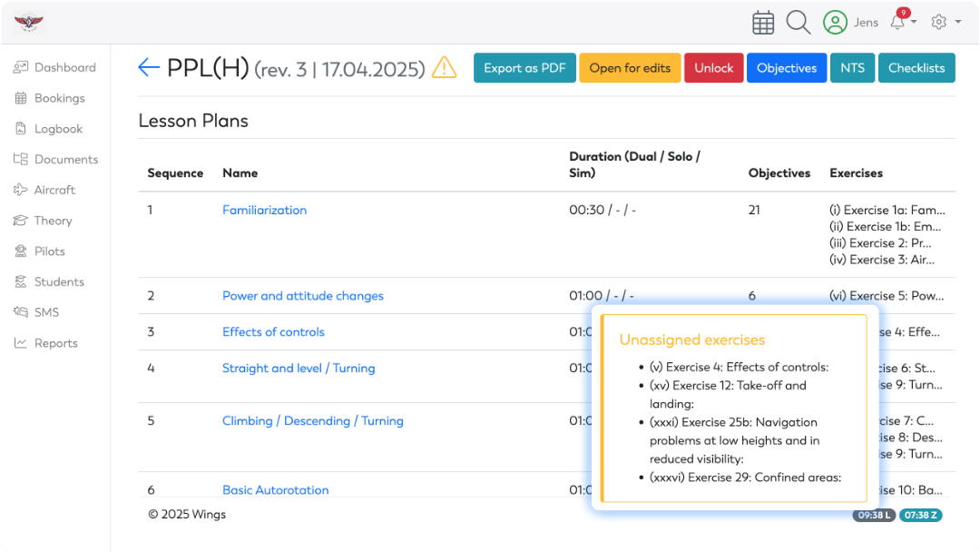Click Open for edits

pos(630,67)
